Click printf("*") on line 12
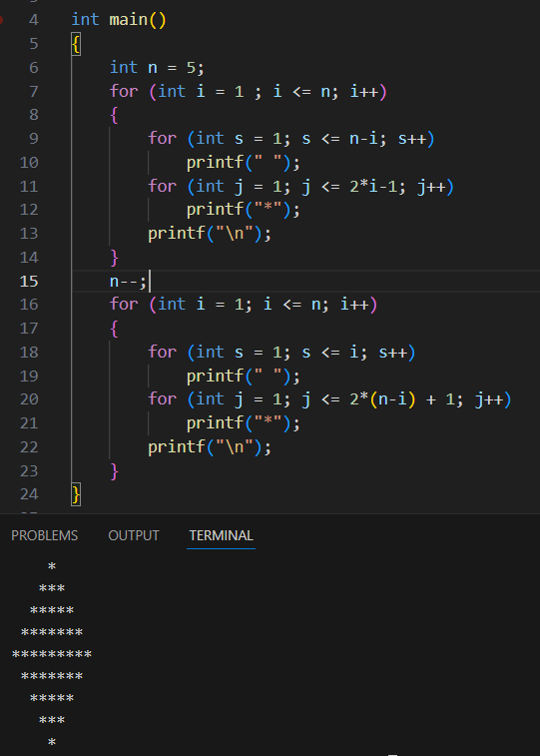 244,210
